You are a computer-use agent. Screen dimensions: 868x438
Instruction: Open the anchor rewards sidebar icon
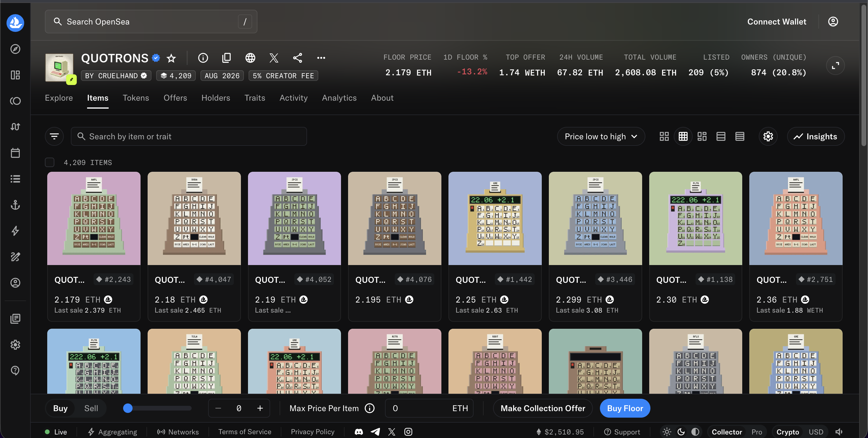pos(15,205)
